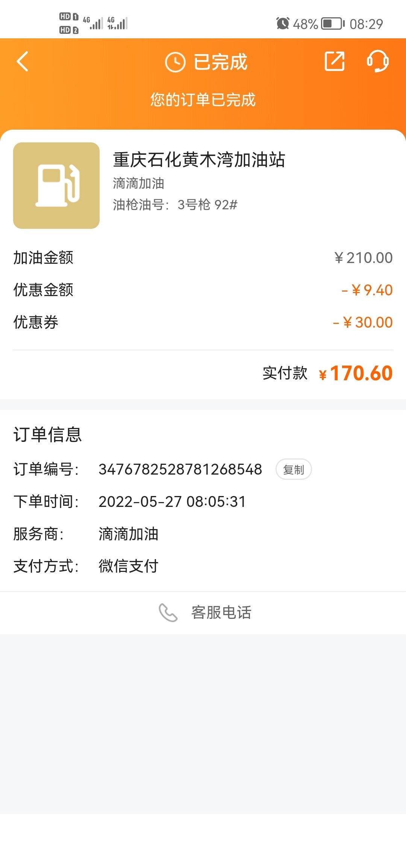The height and width of the screenshot is (868, 406).
Task: Tap the battery indicator icon
Action: point(332,24)
